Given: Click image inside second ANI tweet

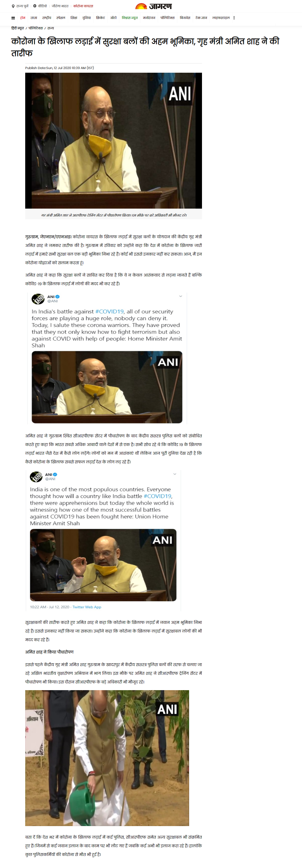Looking at the screenshot, I should [103, 565].
